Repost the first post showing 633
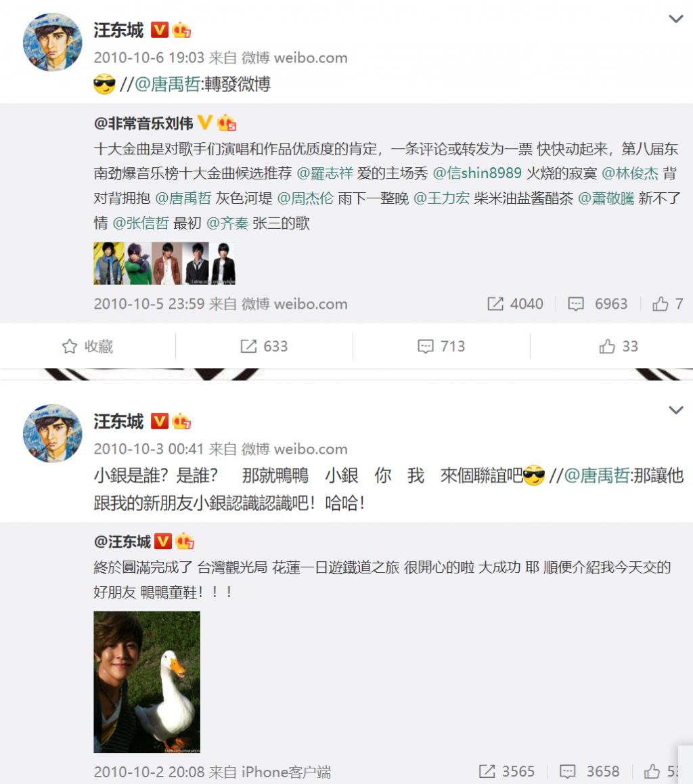Image resolution: width=693 pixels, height=784 pixels. tap(264, 346)
